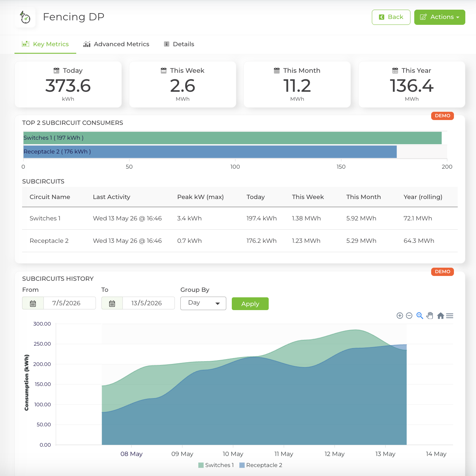476x476 pixels.
Task: Click the From date calendar icon
Action: 33,303
